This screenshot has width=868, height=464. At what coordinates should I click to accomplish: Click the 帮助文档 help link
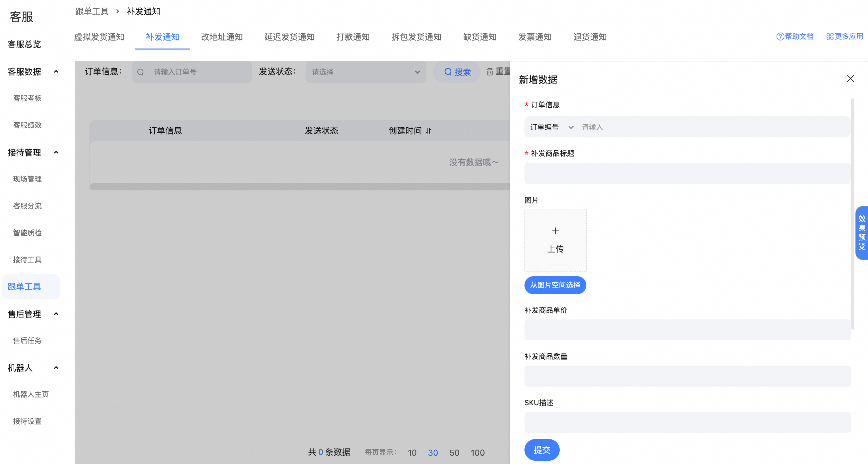pos(795,36)
